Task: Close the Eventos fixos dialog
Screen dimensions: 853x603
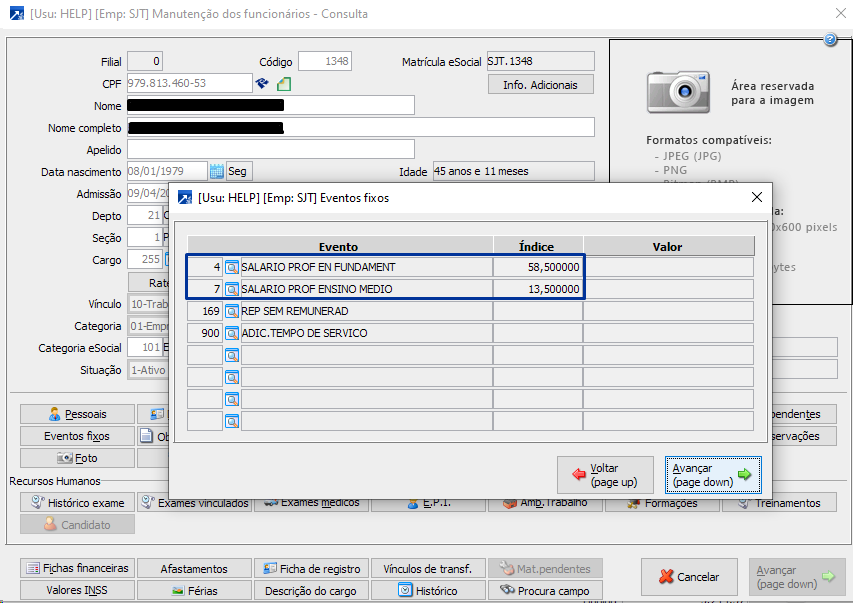Action: pyautogui.click(x=757, y=198)
